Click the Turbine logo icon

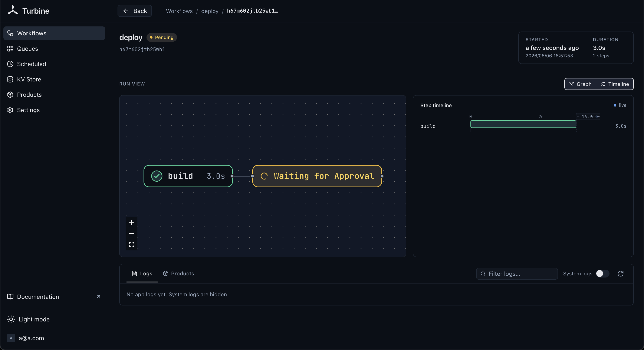pyautogui.click(x=13, y=10)
